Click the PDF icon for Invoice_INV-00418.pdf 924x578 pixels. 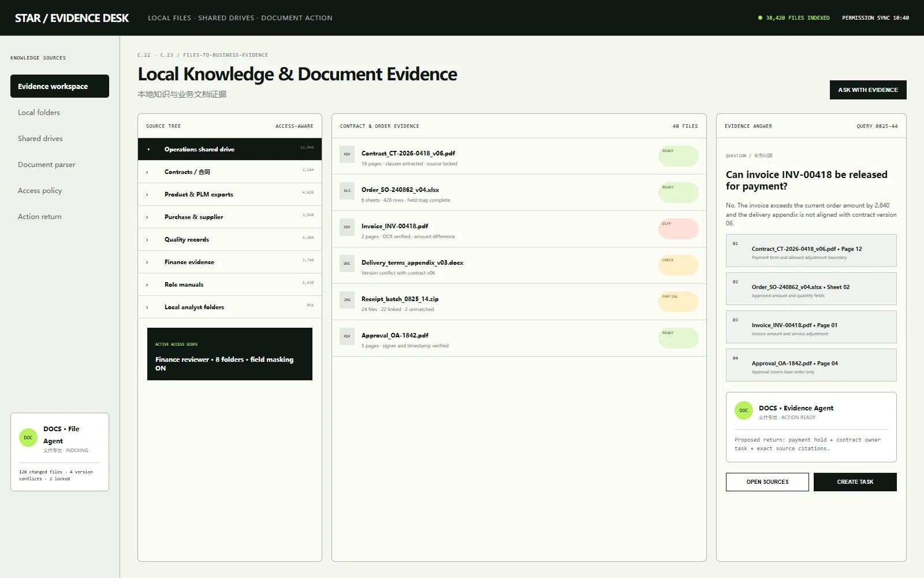pos(347,227)
